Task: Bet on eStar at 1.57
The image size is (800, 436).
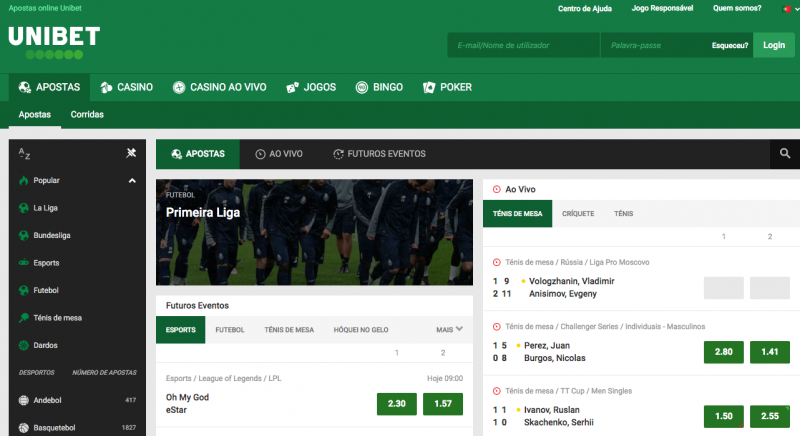Action: tap(443, 404)
